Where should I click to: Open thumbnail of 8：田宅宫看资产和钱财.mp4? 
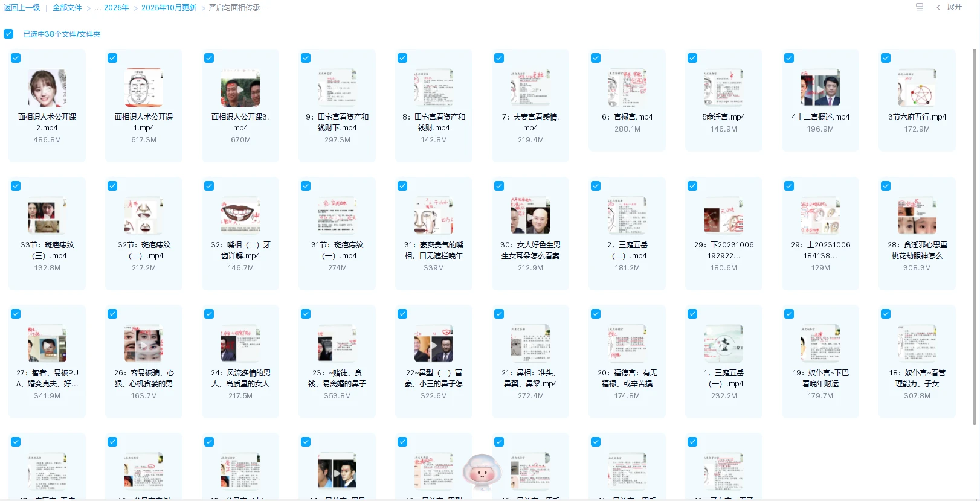[434, 88]
